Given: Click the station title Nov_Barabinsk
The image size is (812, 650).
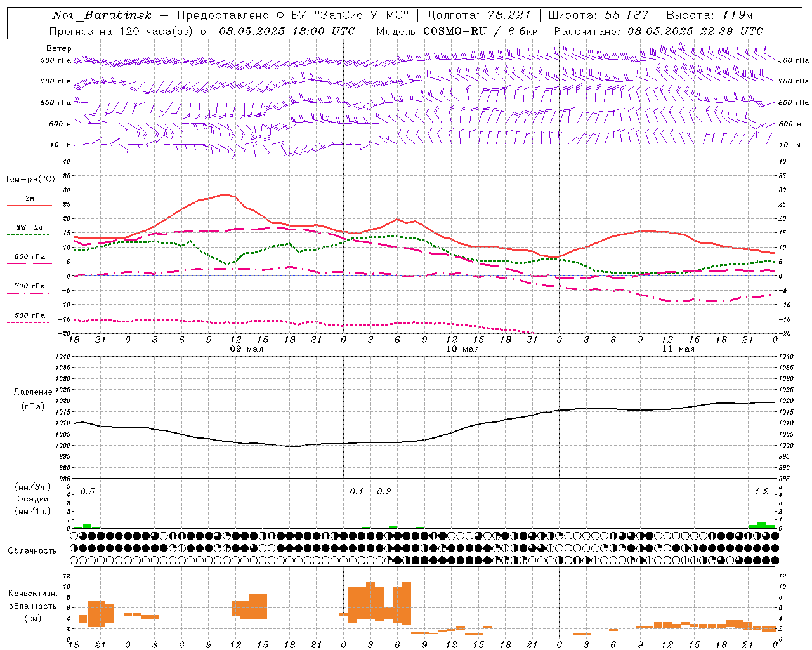Looking at the screenshot, I should coord(101,15).
